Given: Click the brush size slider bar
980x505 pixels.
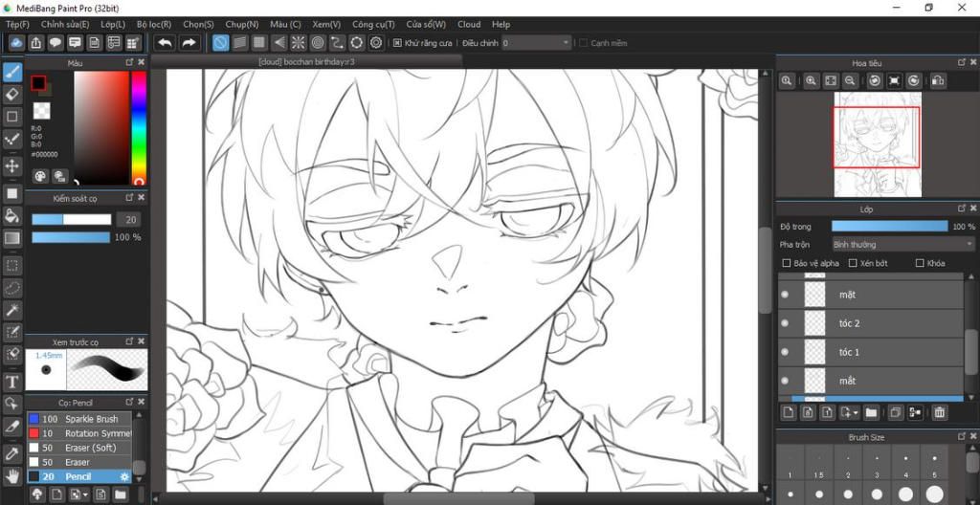Looking at the screenshot, I should pos(71,219).
